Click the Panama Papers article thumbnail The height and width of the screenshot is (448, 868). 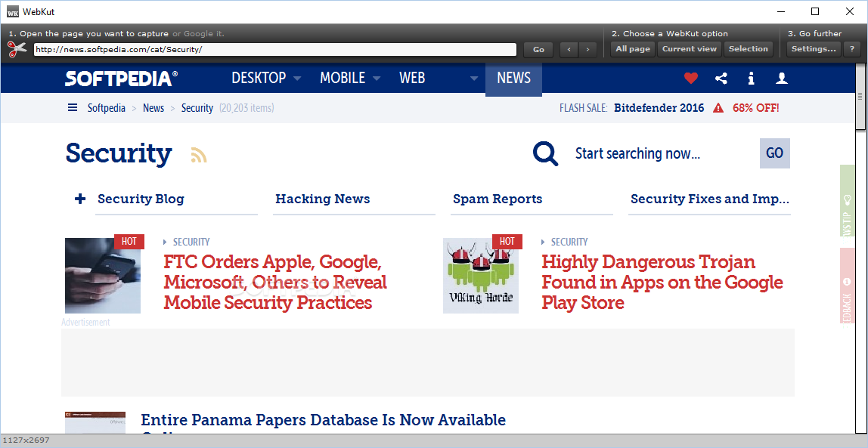(x=95, y=422)
